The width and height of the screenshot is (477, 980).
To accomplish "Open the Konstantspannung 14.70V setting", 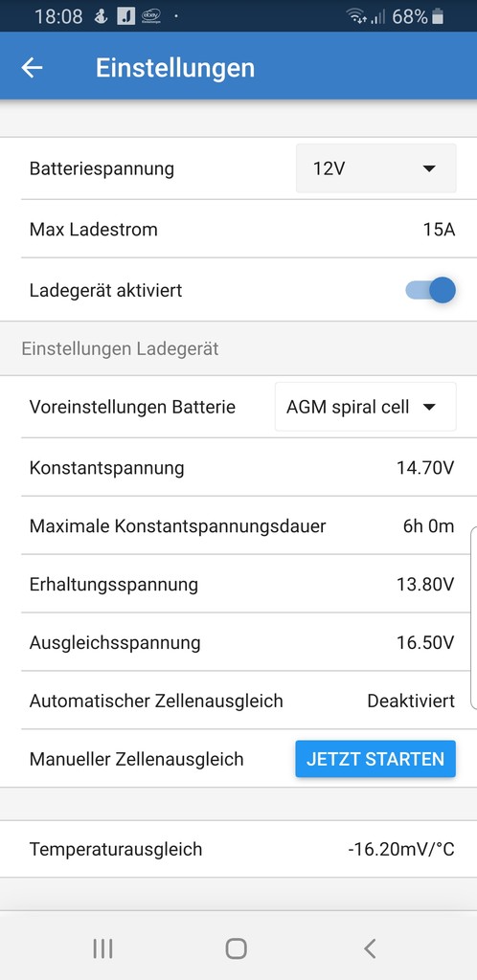I will (x=238, y=467).
